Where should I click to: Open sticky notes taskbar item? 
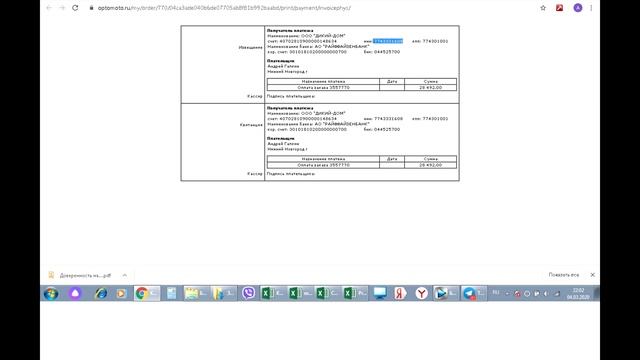click(x=196, y=293)
